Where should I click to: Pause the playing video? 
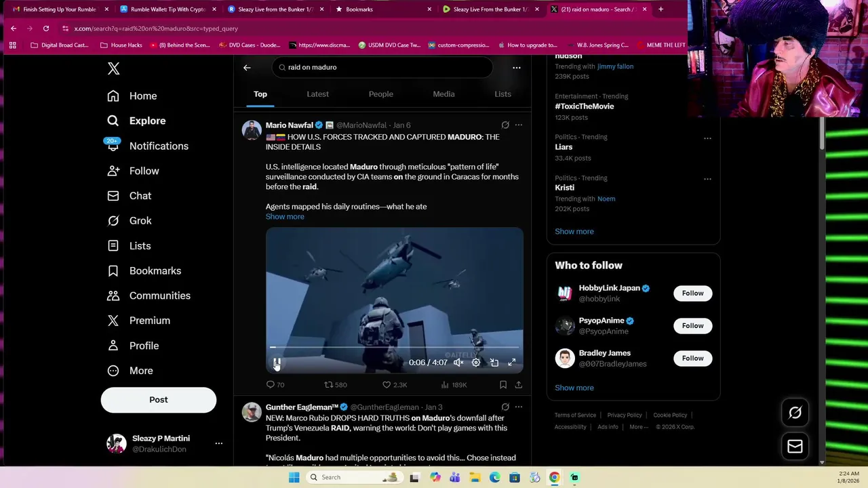277,363
